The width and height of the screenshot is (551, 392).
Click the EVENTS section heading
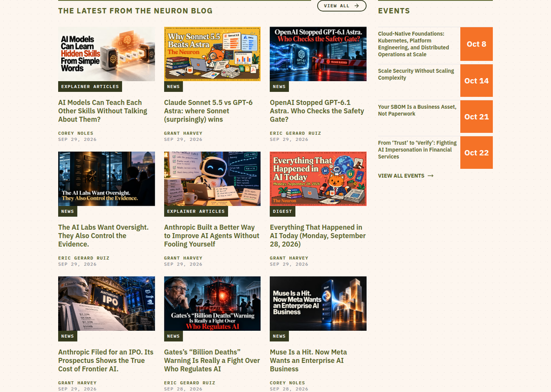click(x=394, y=11)
